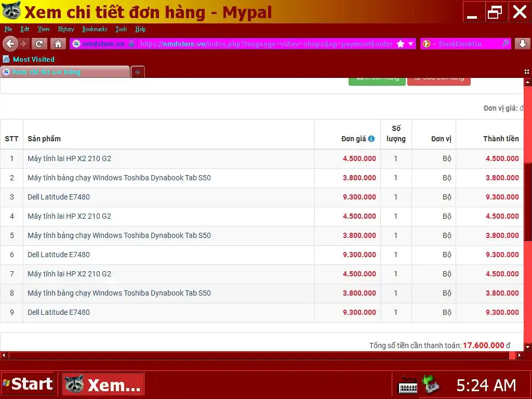
Task: Click Toshiba Dynabook Tab S50 in row 2
Action: (119, 178)
